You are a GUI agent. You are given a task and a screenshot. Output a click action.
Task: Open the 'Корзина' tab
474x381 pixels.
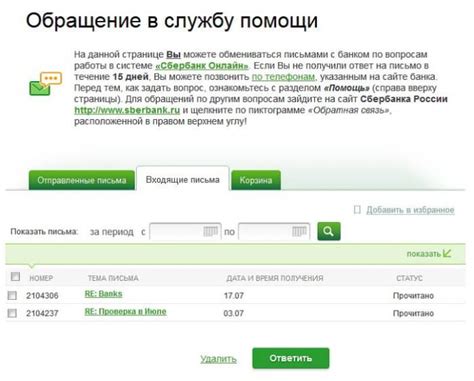click(x=256, y=180)
